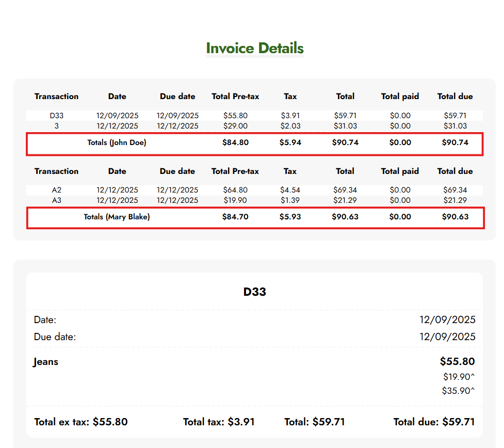Click the D33 invoice card title
Image resolution: width=504 pixels, height=448 pixels.
(x=254, y=292)
